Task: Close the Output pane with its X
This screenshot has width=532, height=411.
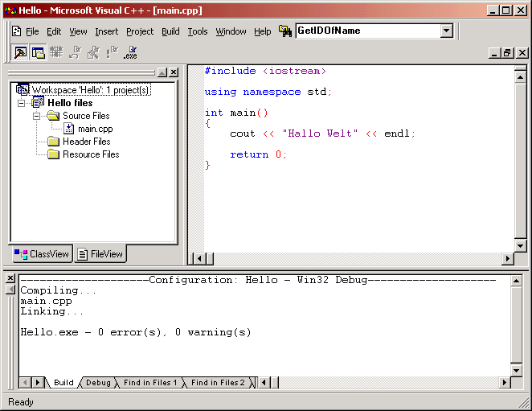Action: pyautogui.click(x=10, y=278)
